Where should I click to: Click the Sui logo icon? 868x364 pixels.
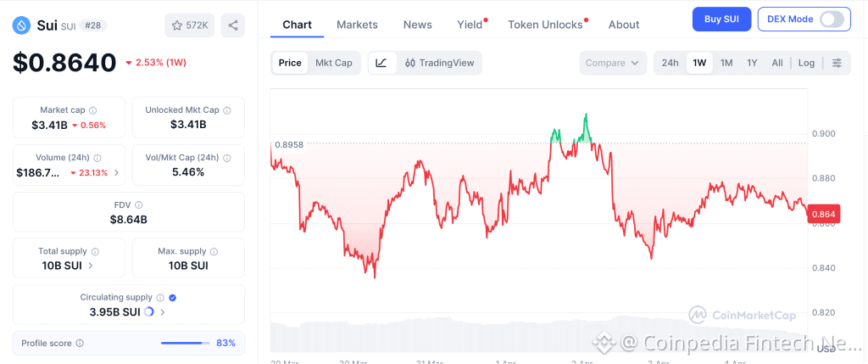click(x=21, y=25)
